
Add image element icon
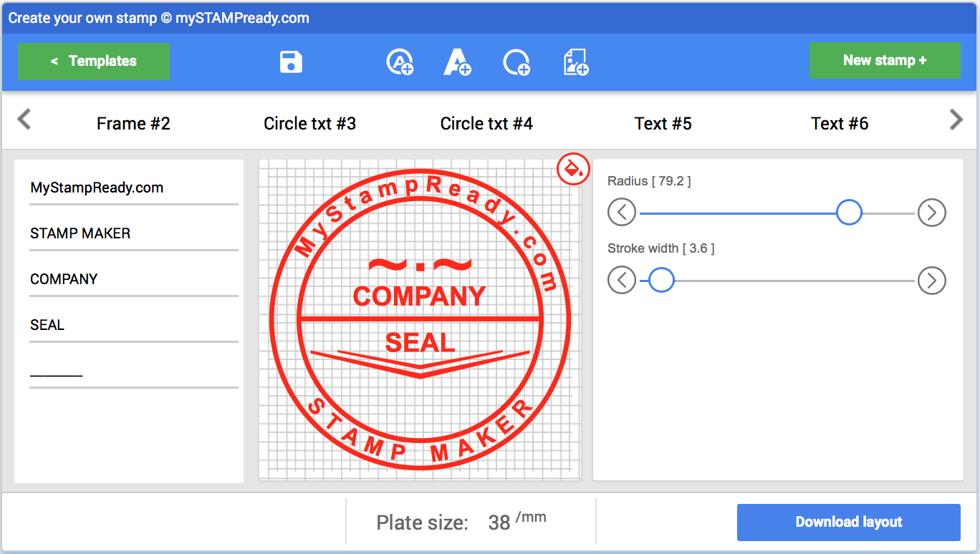(x=576, y=62)
